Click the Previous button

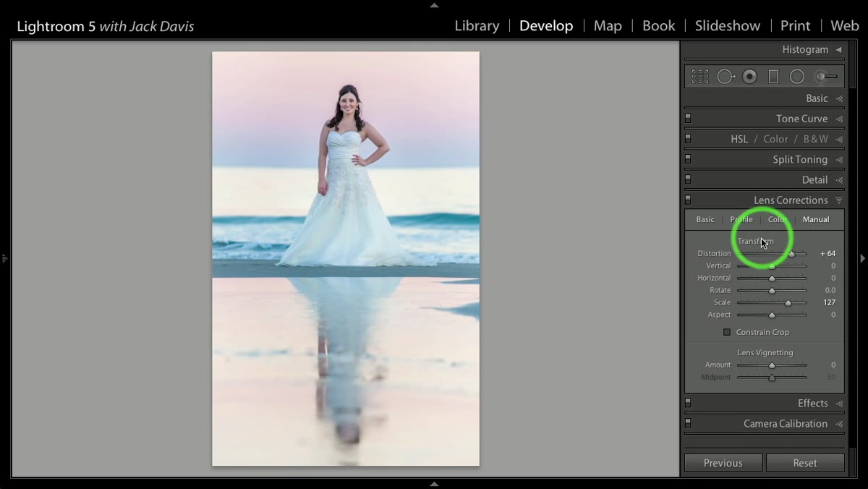tap(723, 463)
